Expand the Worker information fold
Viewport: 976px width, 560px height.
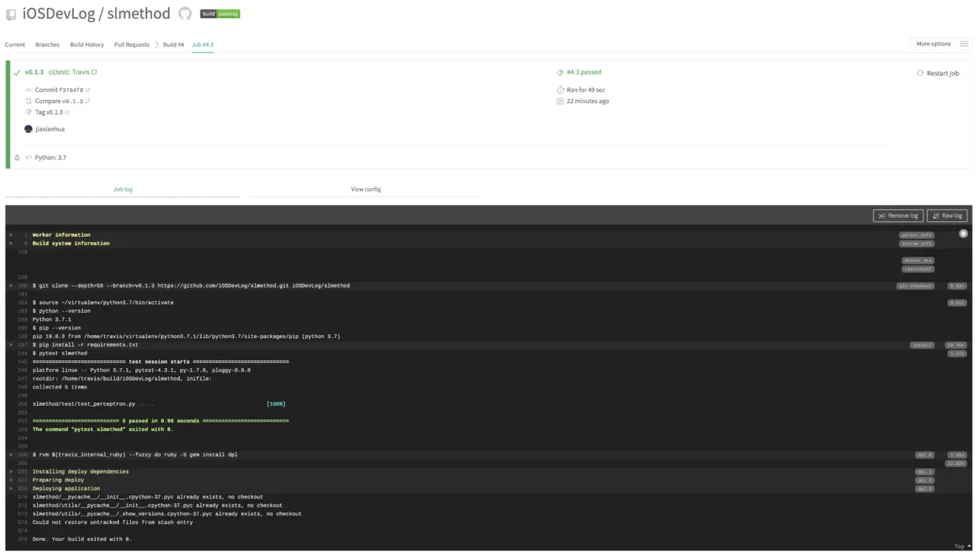point(11,235)
